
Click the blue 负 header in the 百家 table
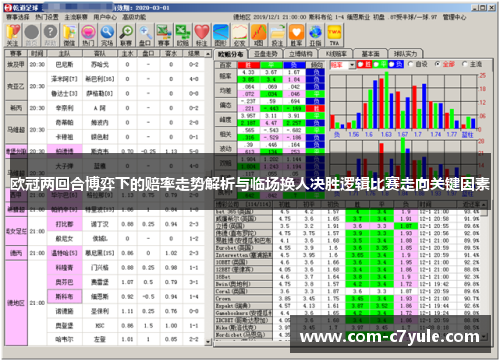[x=294, y=65]
